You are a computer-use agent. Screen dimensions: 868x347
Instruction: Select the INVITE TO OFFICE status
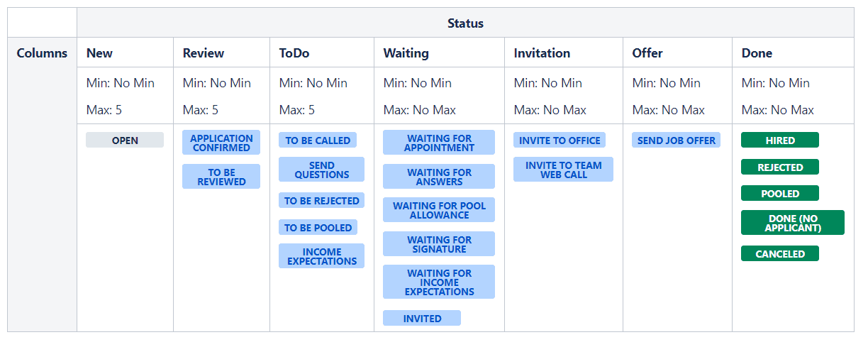560,141
